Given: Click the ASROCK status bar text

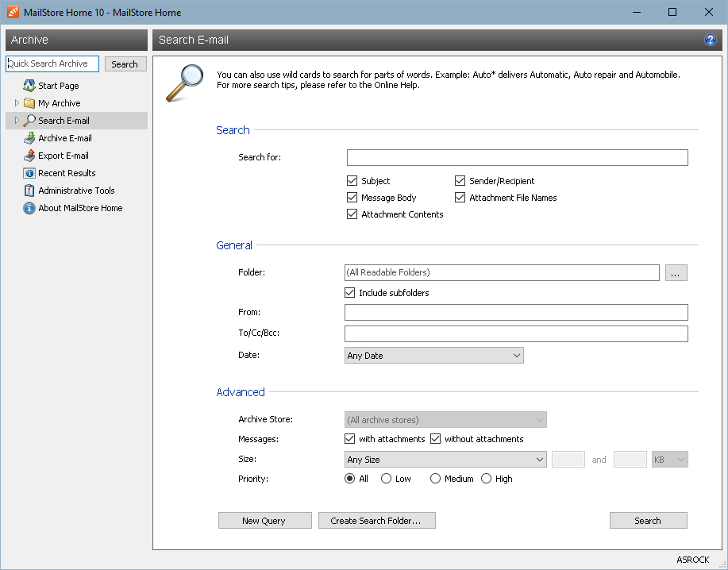Looking at the screenshot, I should pos(693,560).
